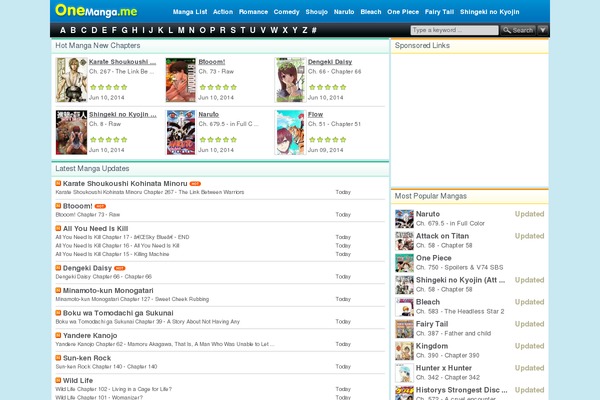Open the Btooom! cover thumbnail
600x400 pixels.
click(x=181, y=80)
